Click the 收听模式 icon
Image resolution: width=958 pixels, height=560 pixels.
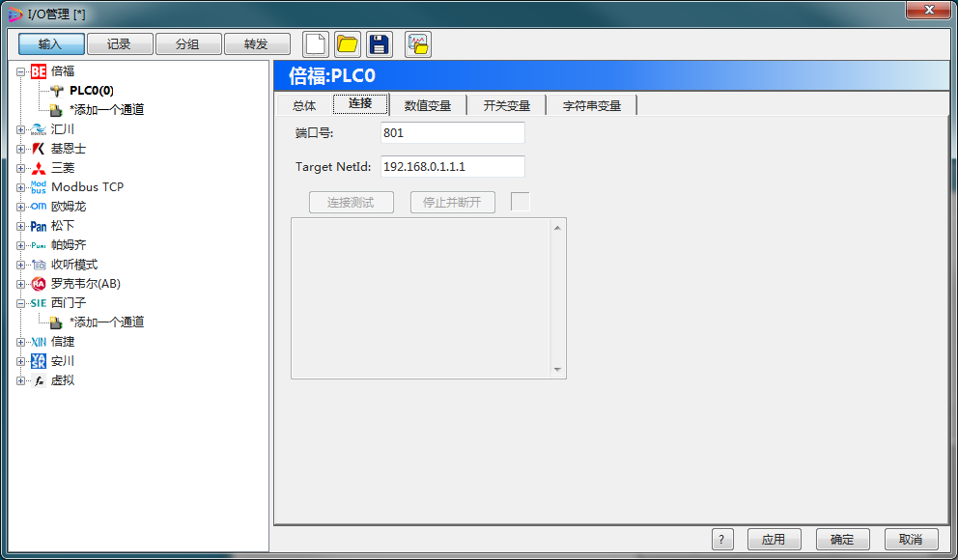coord(39,265)
